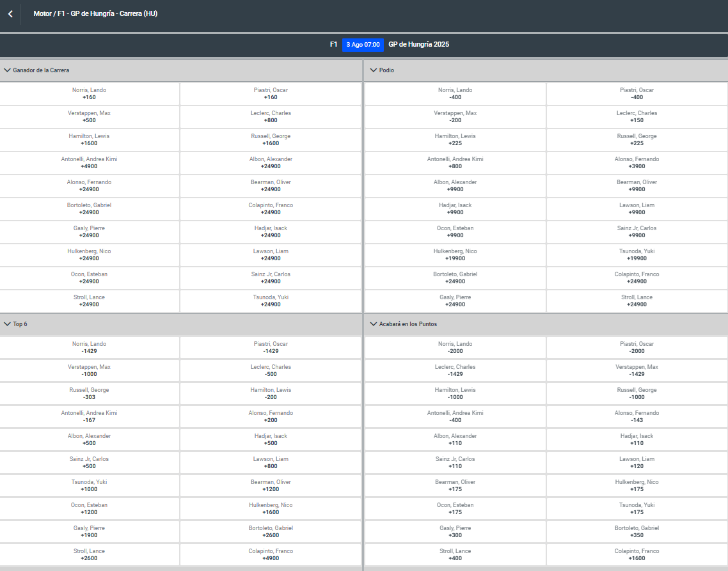728x571 pixels.
Task: Collapse the Acabará en los Puntos section
Action: (x=374, y=324)
